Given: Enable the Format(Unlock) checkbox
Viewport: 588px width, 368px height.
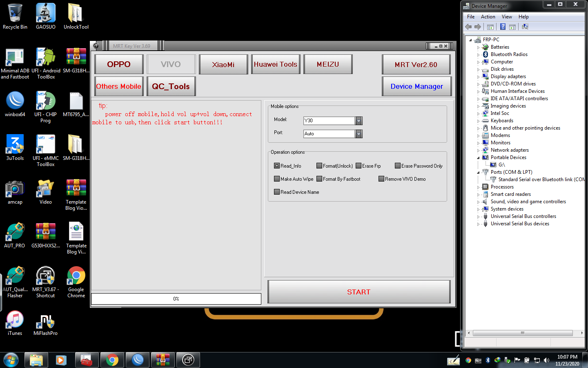Looking at the screenshot, I should [319, 166].
